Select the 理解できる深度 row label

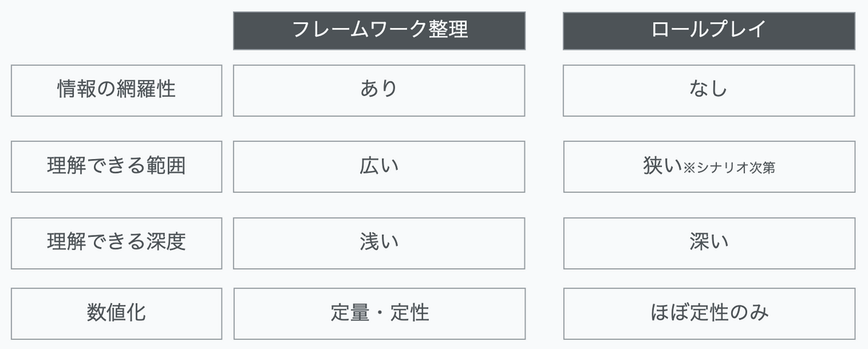coord(116,242)
